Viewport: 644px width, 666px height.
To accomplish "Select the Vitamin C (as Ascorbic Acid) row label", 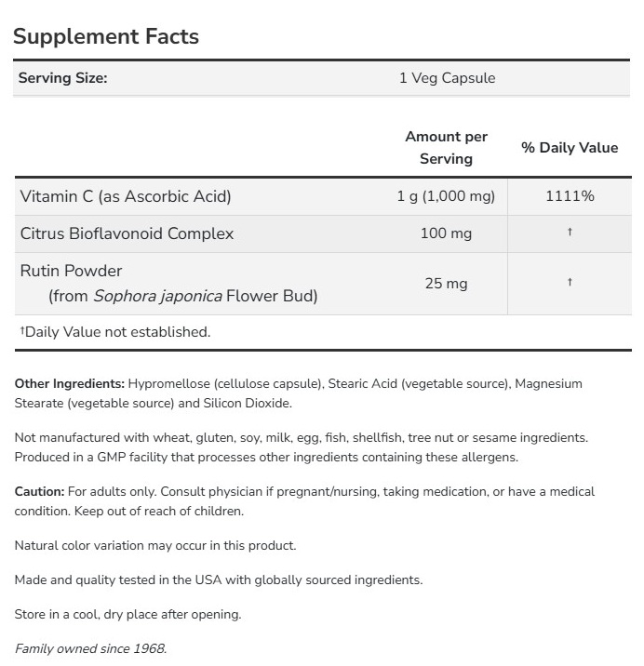I will [x=126, y=196].
